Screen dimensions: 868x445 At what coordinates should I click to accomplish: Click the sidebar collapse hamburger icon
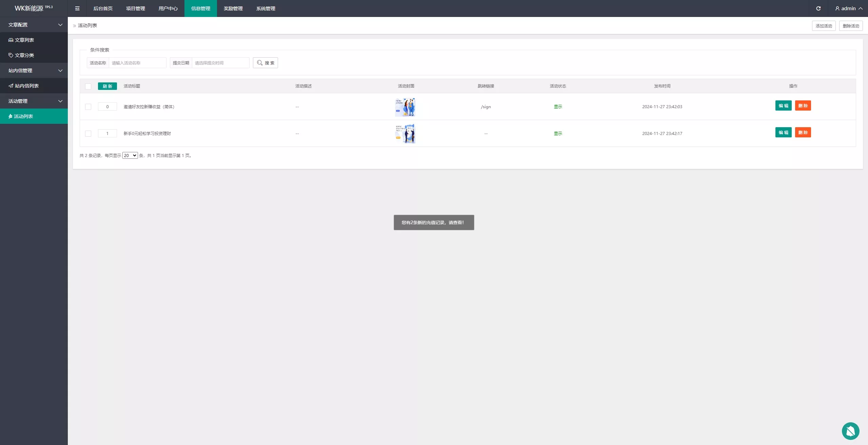point(77,8)
